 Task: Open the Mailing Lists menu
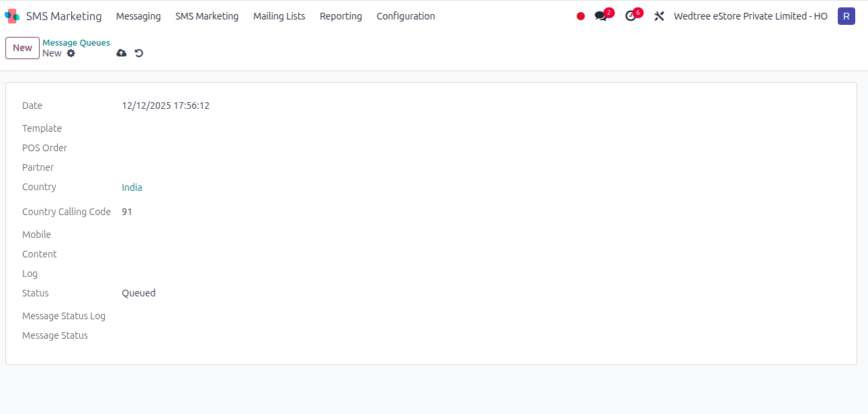279,16
